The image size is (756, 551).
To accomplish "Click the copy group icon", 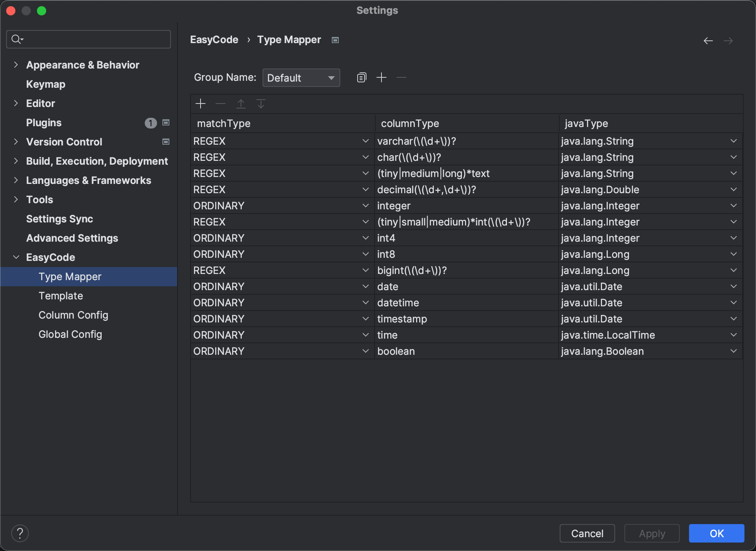I will [x=361, y=78].
